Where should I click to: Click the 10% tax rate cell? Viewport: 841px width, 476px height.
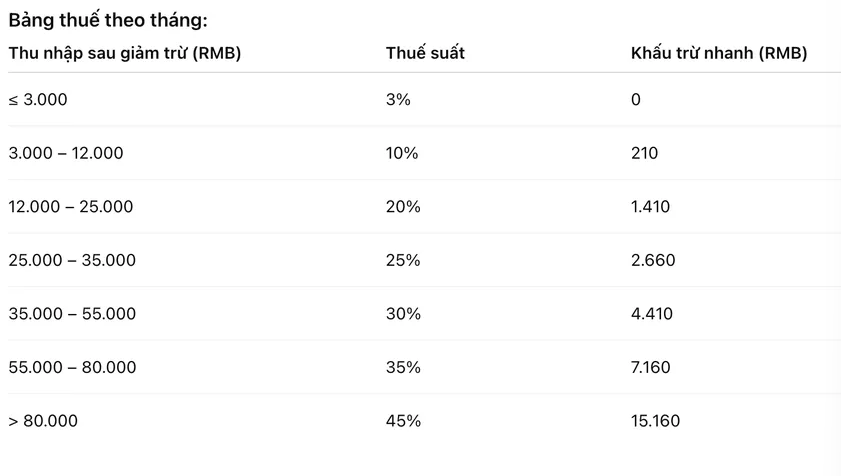pyautogui.click(x=402, y=153)
